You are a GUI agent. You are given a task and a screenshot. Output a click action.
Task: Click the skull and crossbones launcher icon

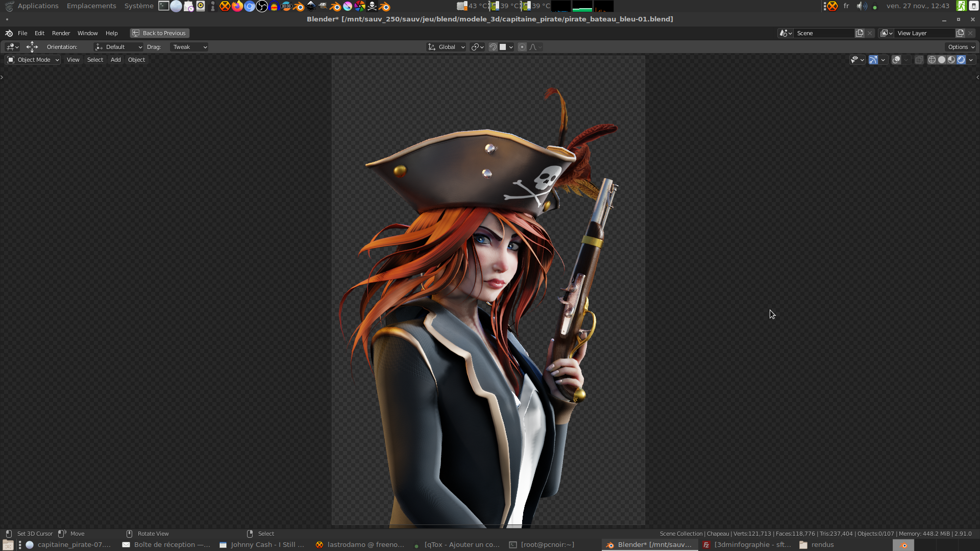[372, 6]
